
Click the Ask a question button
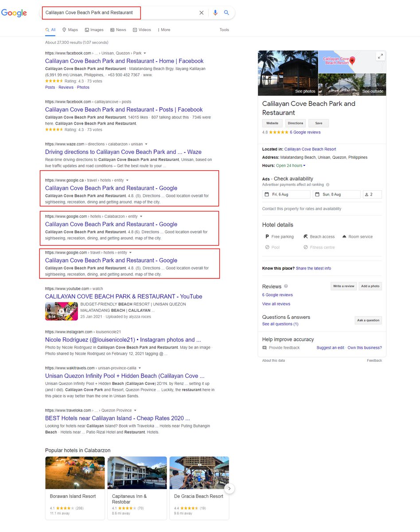368,320
